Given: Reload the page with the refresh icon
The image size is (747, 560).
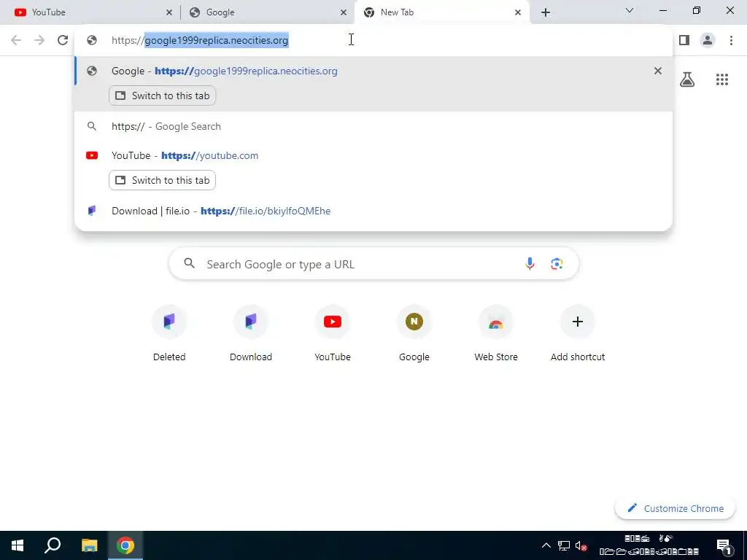Looking at the screenshot, I should click(63, 40).
